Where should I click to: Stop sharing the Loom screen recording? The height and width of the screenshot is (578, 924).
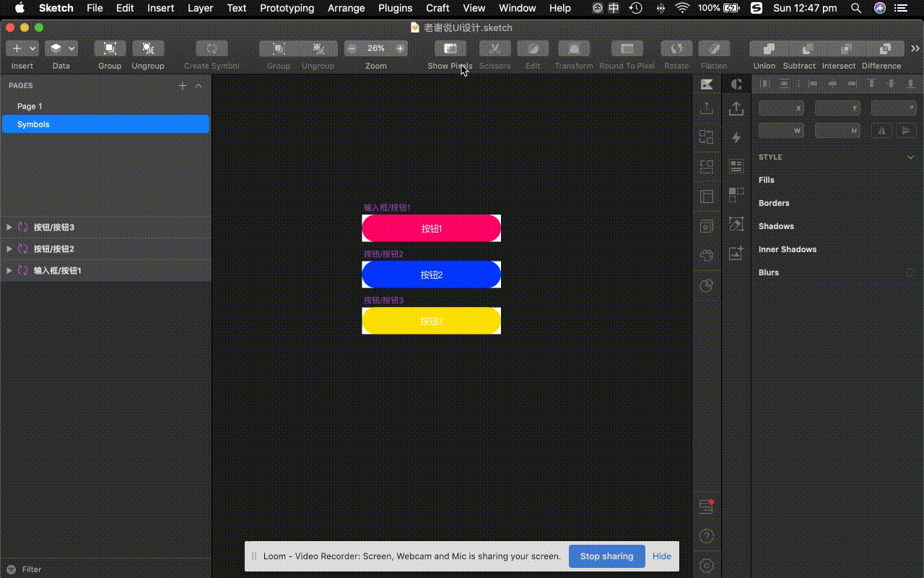[607, 556]
